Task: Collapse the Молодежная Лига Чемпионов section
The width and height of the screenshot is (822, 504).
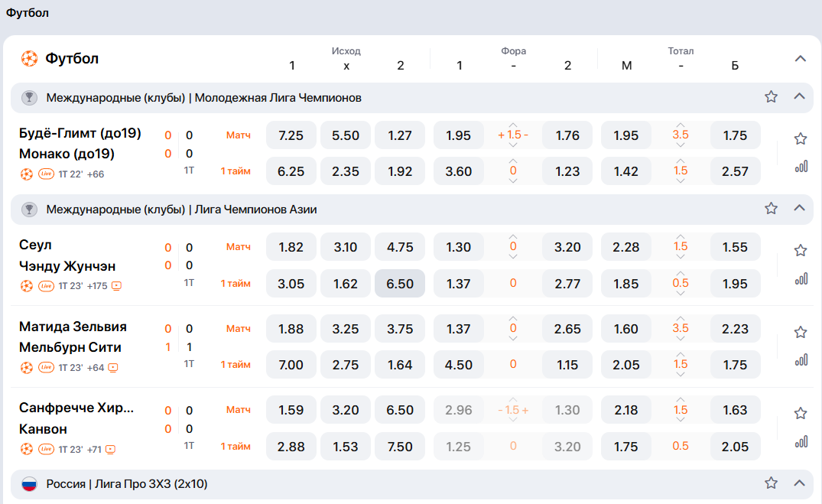Action: point(800,97)
